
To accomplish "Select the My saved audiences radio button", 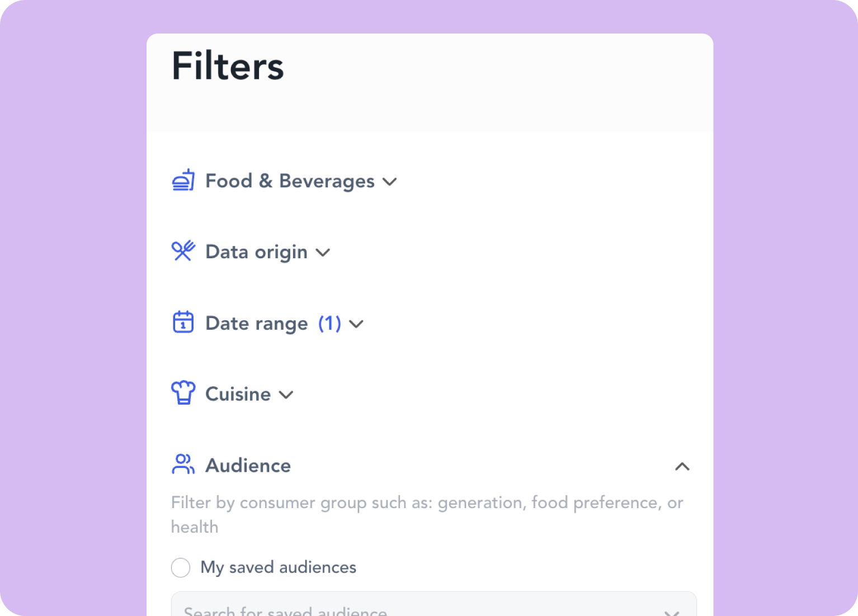I will 180,567.
